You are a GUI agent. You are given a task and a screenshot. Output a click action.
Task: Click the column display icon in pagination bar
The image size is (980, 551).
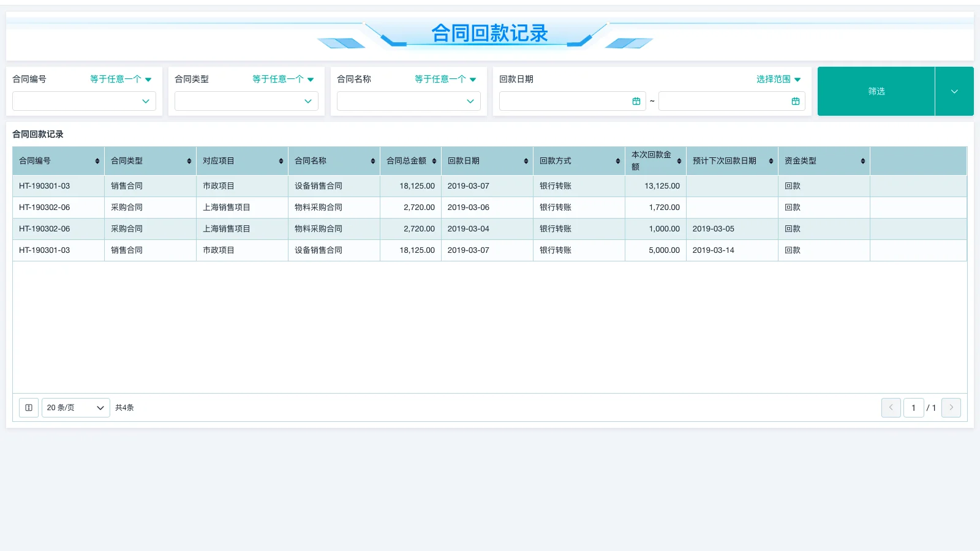point(28,407)
